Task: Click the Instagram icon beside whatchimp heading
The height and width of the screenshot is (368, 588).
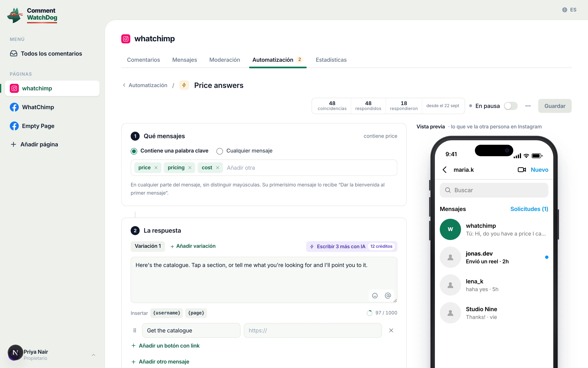Action: (126, 39)
